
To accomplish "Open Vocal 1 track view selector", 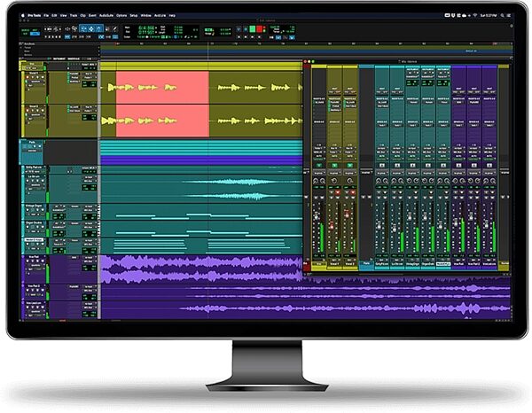I will click(35, 82).
